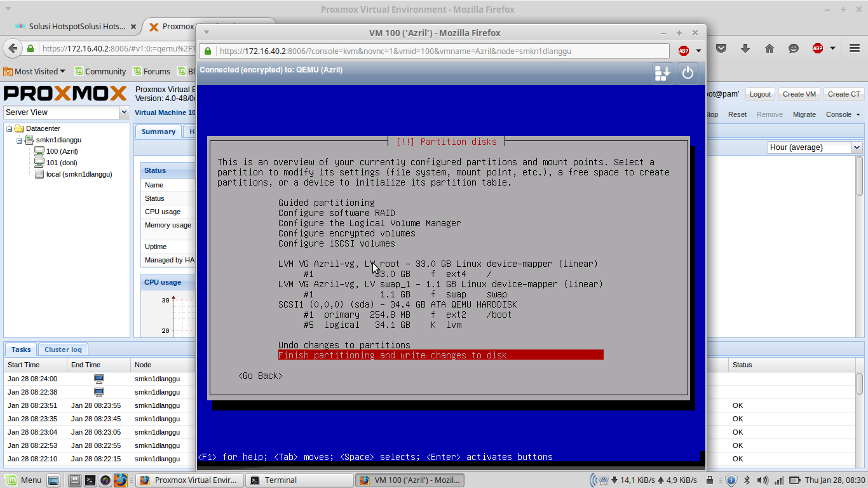Open the Firefox hamburger menu
The height and width of the screenshot is (488, 868).
click(x=855, y=48)
